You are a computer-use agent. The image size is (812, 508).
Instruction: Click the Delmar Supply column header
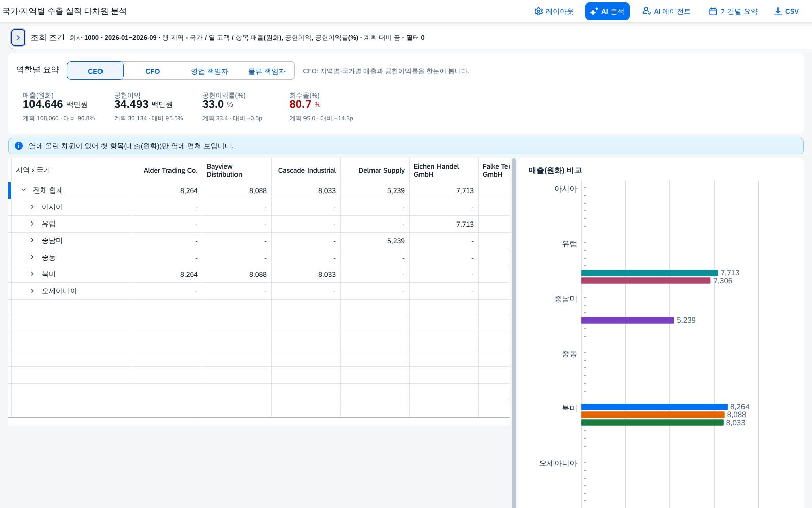[375, 170]
